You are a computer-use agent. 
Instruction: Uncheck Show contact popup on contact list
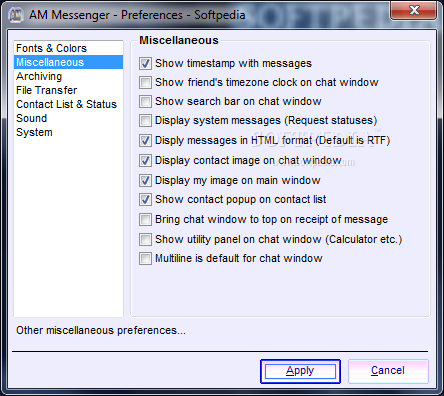coord(145,199)
